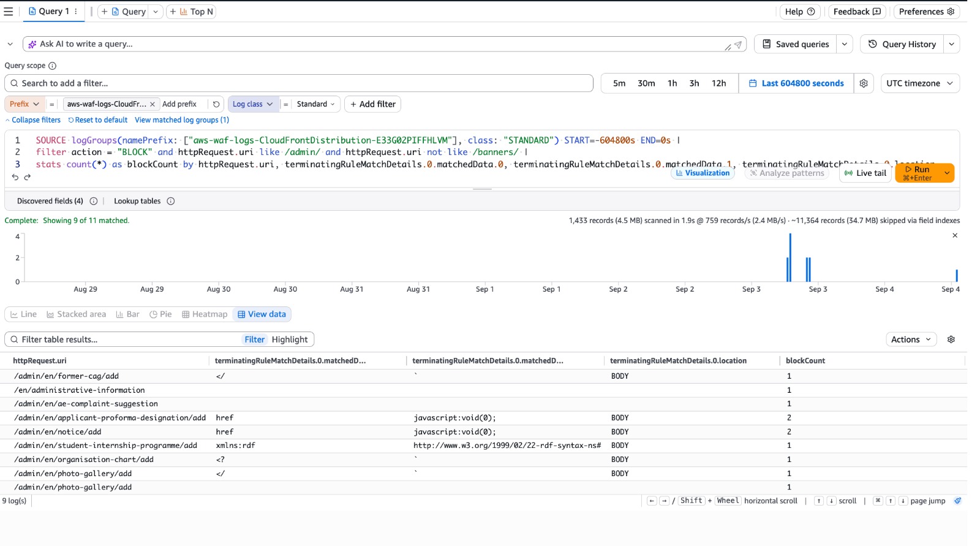Open the UTC timezone selector
This screenshot has height=546, width=980.
coord(920,83)
